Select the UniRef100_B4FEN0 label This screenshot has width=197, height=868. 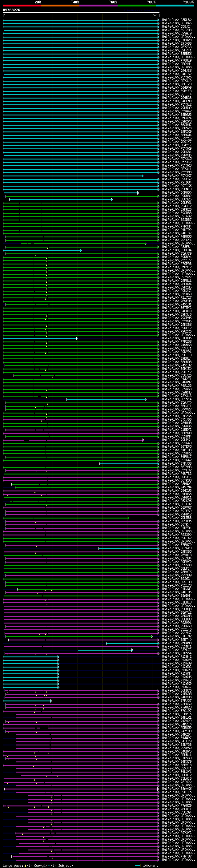[x=176, y=101]
